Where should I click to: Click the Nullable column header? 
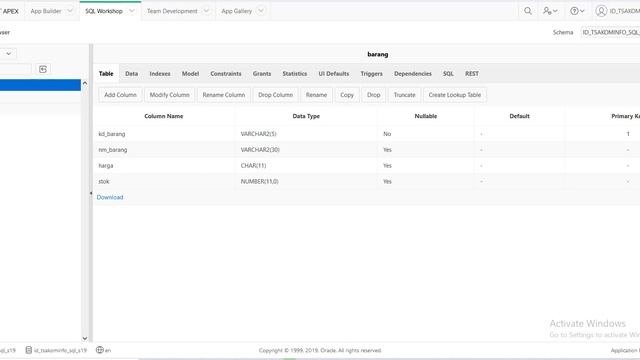(426, 116)
